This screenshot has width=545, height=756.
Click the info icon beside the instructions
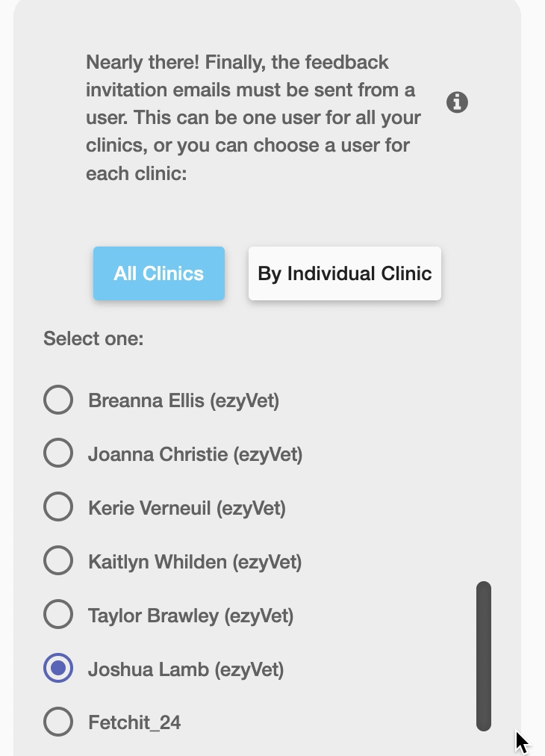457,102
